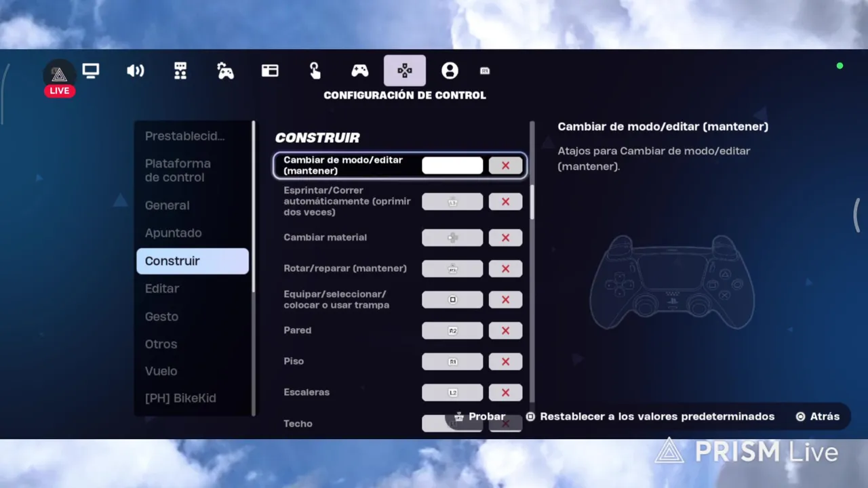Click the Probar button
Viewport: 868px width, 488px height.
point(480,417)
